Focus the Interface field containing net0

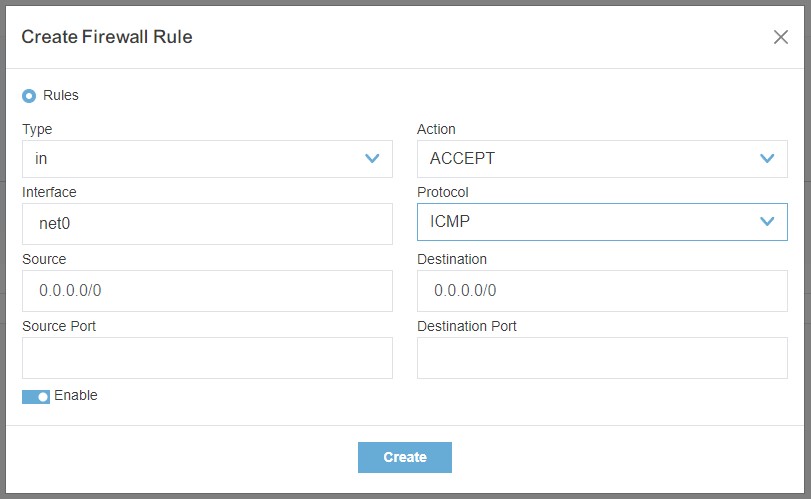point(207,224)
